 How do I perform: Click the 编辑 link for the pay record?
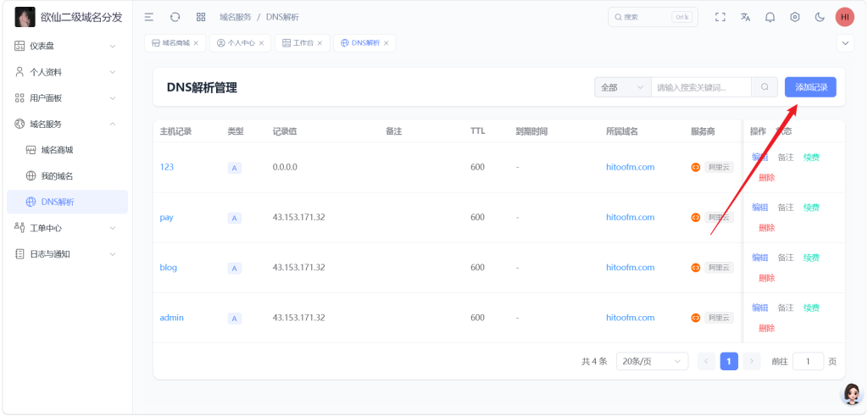pos(759,208)
